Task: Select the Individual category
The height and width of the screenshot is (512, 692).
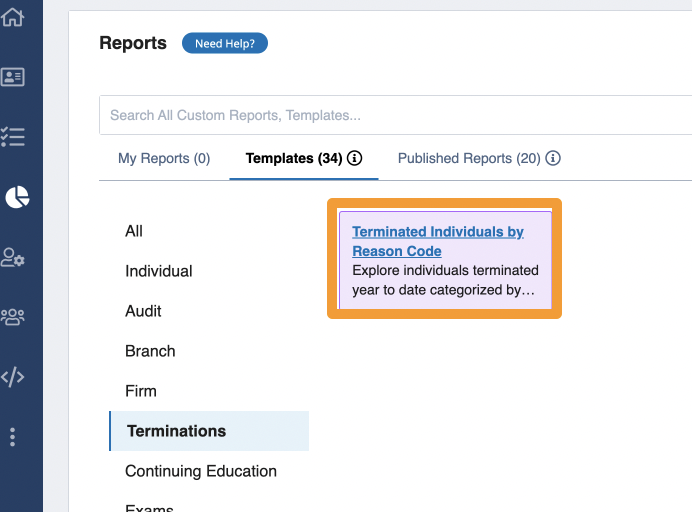Action: pos(159,271)
